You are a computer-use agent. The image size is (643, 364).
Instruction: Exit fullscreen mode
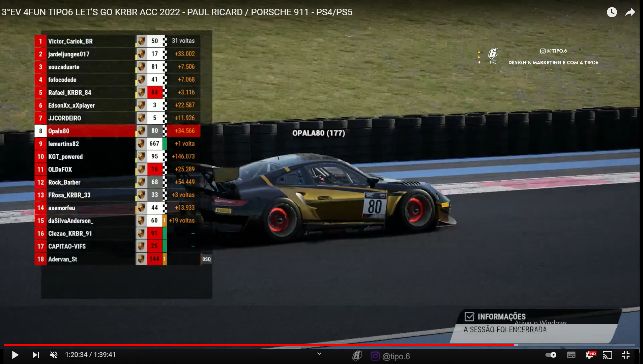[626, 355]
